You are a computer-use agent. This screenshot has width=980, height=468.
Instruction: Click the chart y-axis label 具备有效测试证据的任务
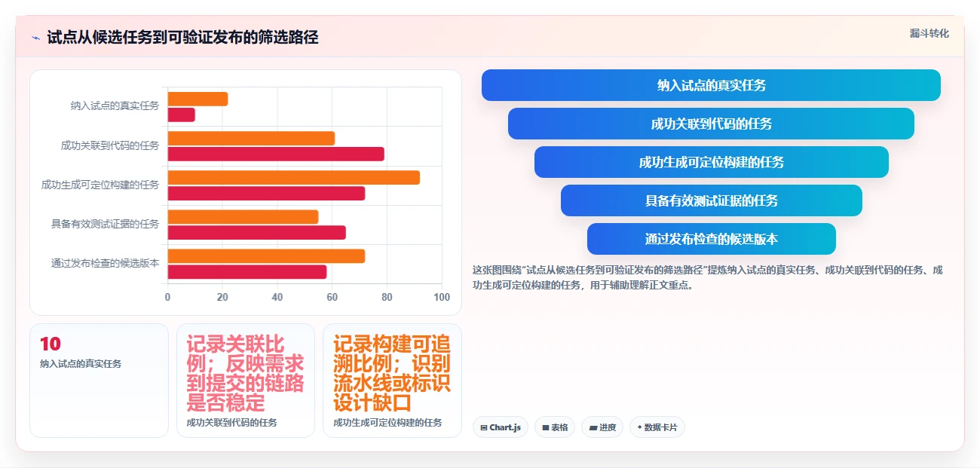point(105,224)
